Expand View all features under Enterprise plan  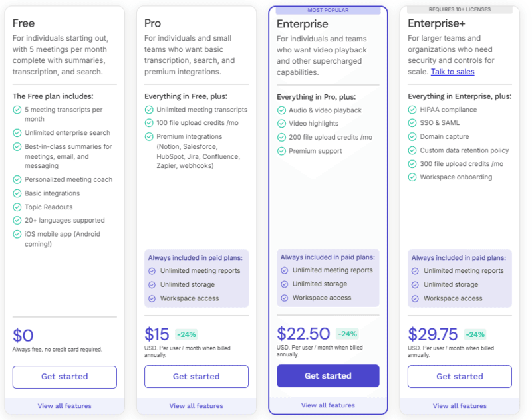click(327, 406)
